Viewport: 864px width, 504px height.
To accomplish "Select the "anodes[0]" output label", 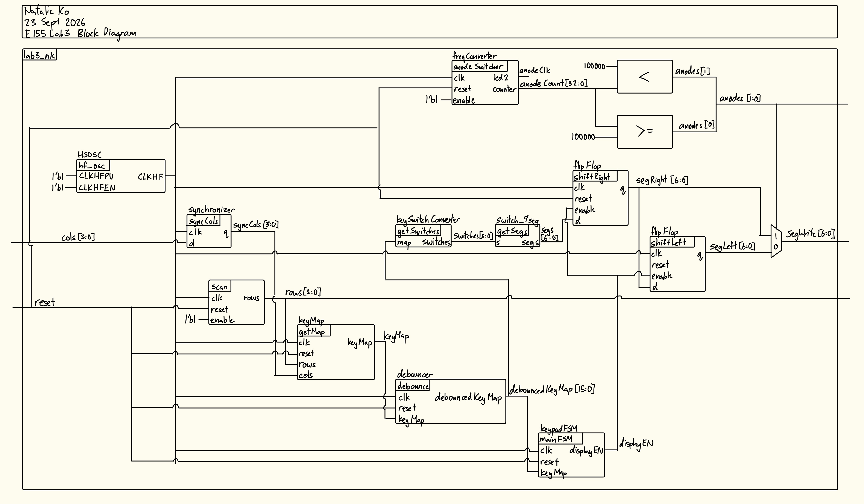I will 697,126.
